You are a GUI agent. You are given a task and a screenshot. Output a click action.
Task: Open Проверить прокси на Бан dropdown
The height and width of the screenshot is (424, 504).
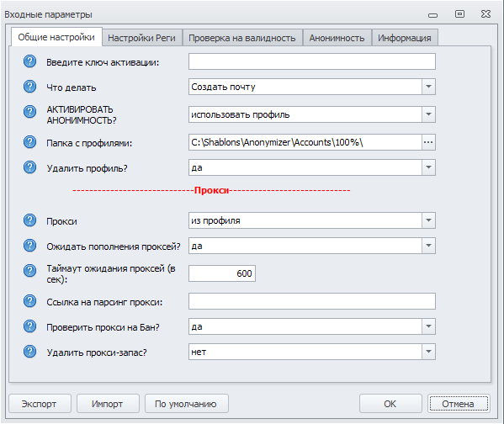428,326
